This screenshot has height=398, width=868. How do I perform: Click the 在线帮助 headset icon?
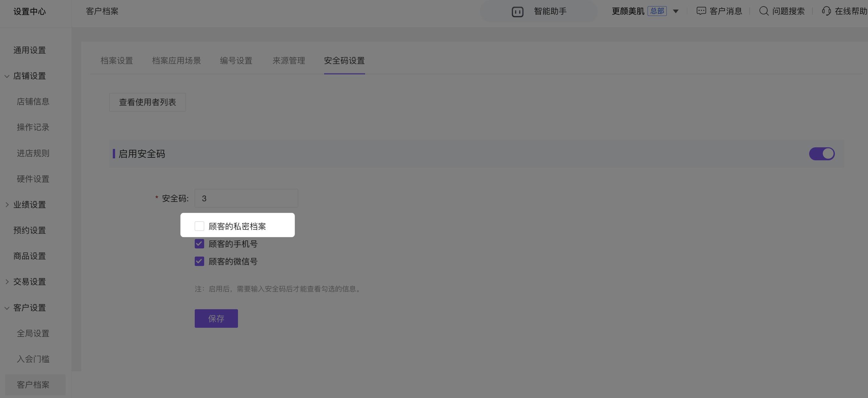click(826, 11)
